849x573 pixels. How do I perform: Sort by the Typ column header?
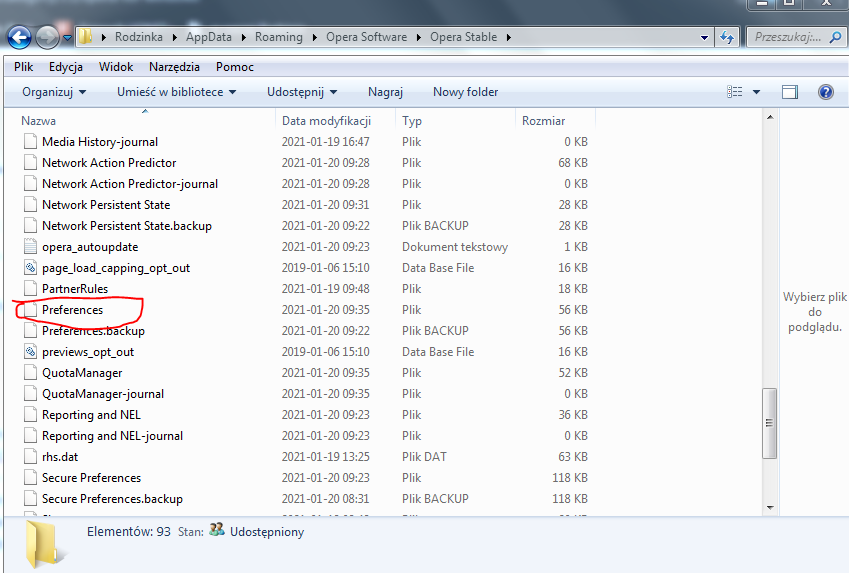(412, 121)
